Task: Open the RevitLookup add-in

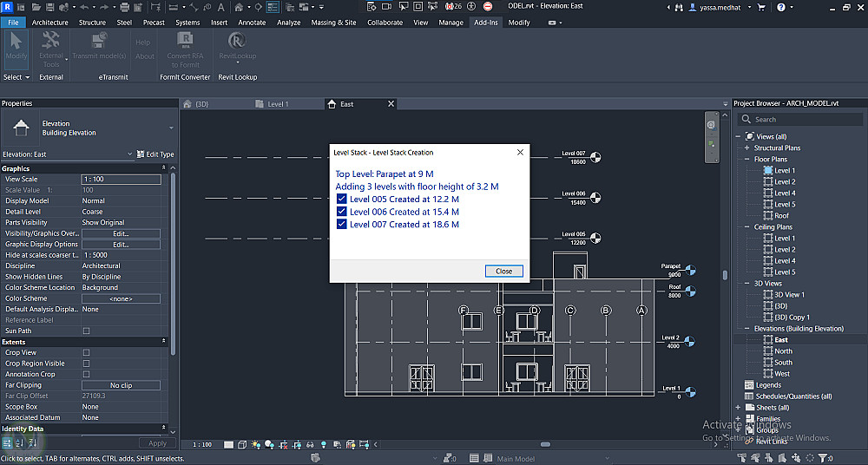Action: pyautogui.click(x=237, y=45)
